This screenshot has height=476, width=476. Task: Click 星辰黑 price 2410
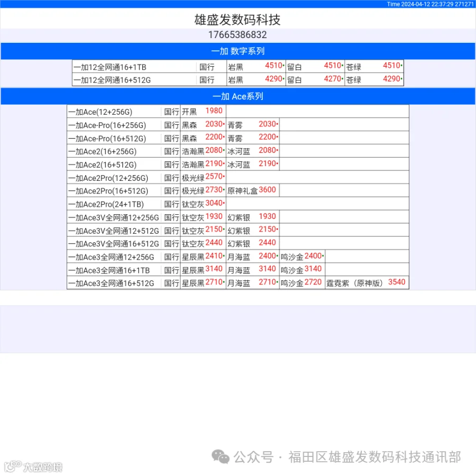pos(214,256)
